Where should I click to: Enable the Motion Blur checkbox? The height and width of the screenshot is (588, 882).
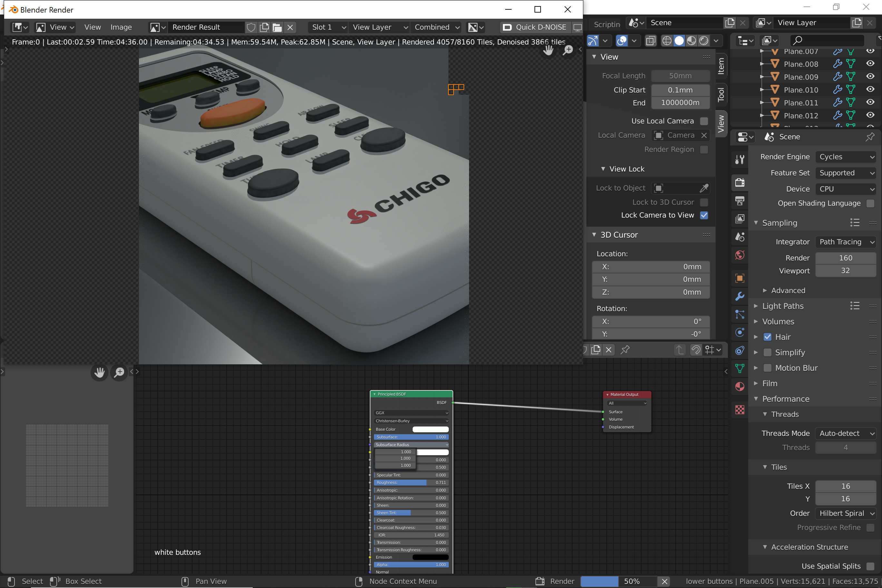tap(767, 368)
